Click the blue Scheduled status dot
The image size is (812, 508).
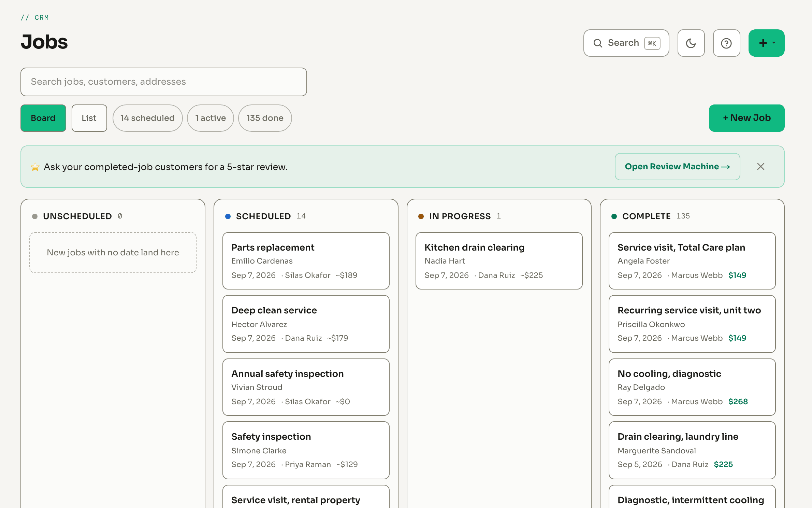coord(228,216)
